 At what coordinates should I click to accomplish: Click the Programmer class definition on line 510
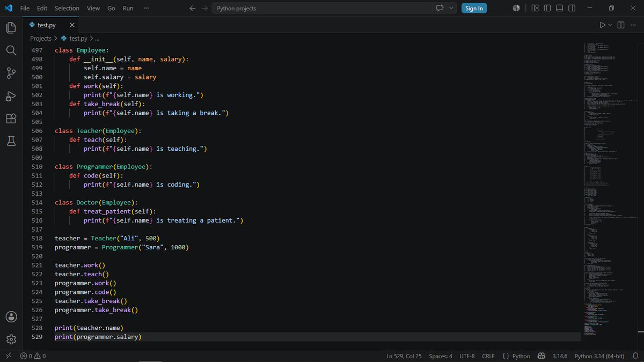pos(94,167)
